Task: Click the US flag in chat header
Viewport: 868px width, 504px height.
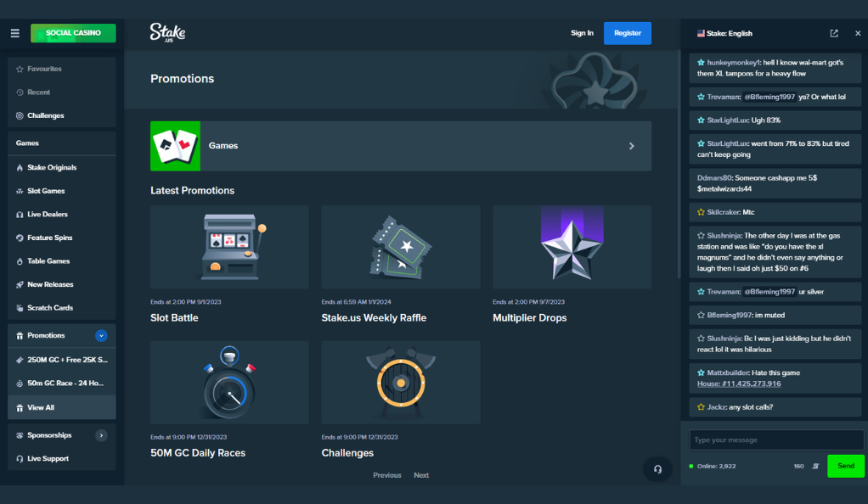Action: [701, 33]
